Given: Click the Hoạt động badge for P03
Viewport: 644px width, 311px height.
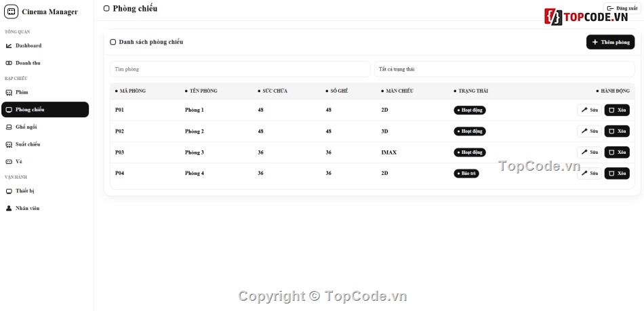Looking at the screenshot, I should point(470,152).
